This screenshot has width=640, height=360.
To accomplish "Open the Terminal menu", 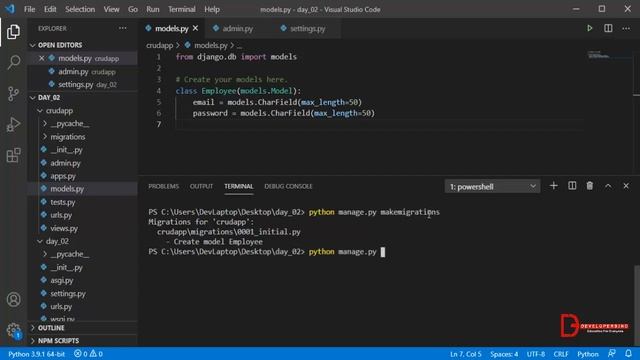I will pyautogui.click(x=182, y=9).
